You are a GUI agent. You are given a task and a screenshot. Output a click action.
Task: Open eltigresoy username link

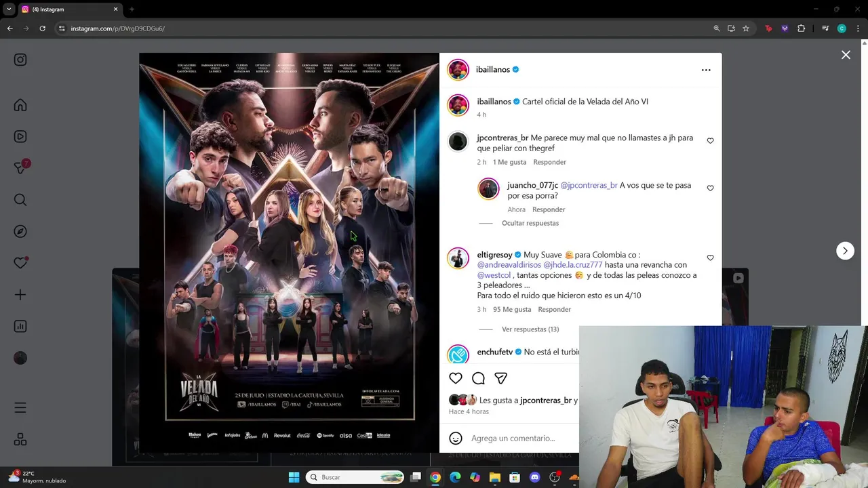pyautogui.click(x=495, y=255)
